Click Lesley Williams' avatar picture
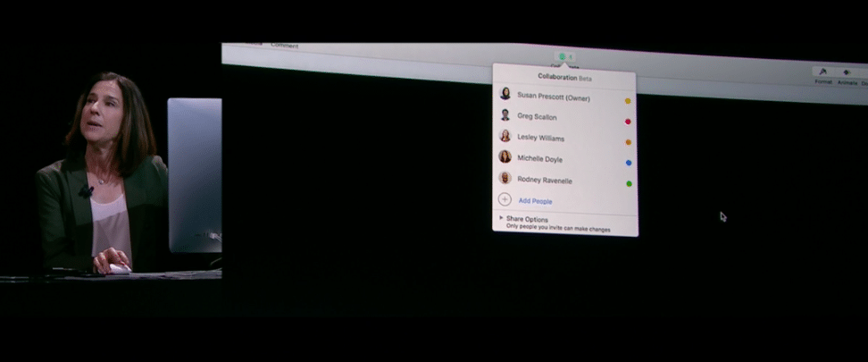The width and height of the screenshot is (868, 362). (x=505, y=137)
